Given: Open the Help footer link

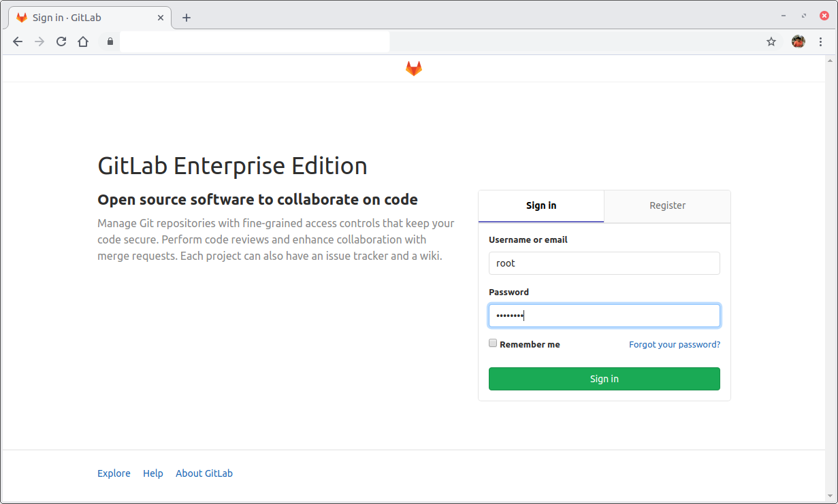Looking at the screenshot, I should (x=153, y=473).
